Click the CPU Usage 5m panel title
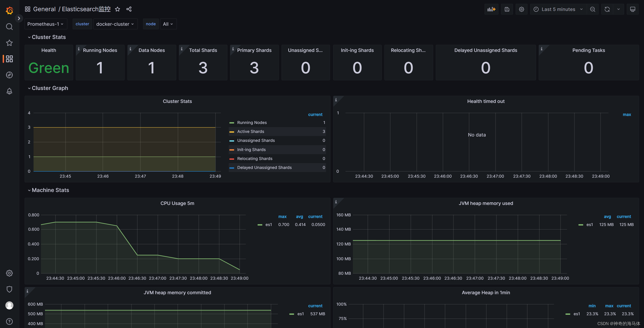This screenshot has height=328, width=644. [177, 203]
